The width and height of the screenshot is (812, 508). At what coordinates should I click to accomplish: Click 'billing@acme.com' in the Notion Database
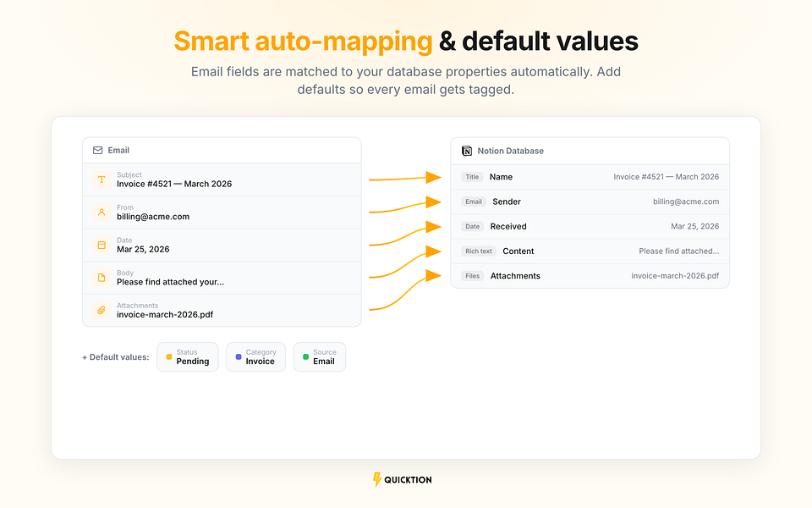[686, 202]
